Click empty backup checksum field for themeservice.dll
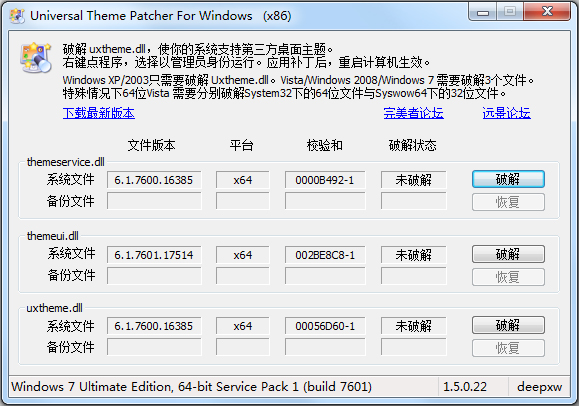This screenshot has width=579, height=406. [325, 201]
